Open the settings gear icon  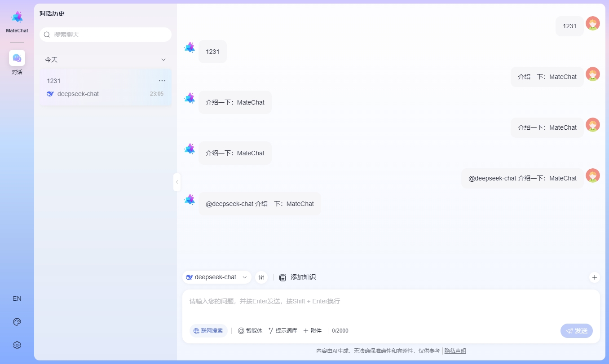(x=17, y=345)
